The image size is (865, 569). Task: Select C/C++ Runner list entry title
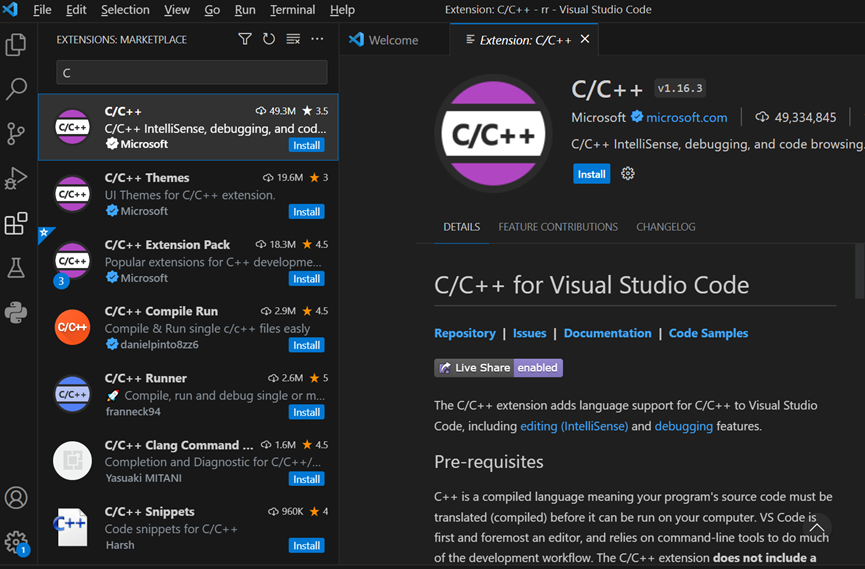coord(146,378)
